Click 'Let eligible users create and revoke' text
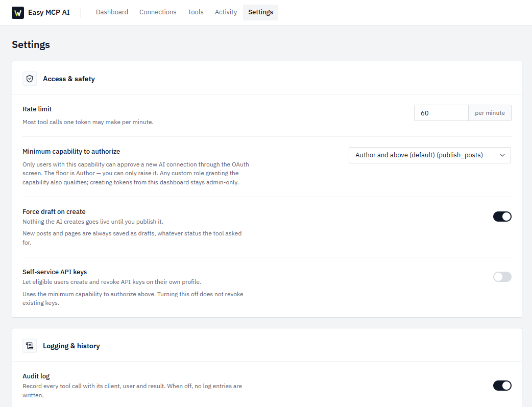 click(112, 282)
